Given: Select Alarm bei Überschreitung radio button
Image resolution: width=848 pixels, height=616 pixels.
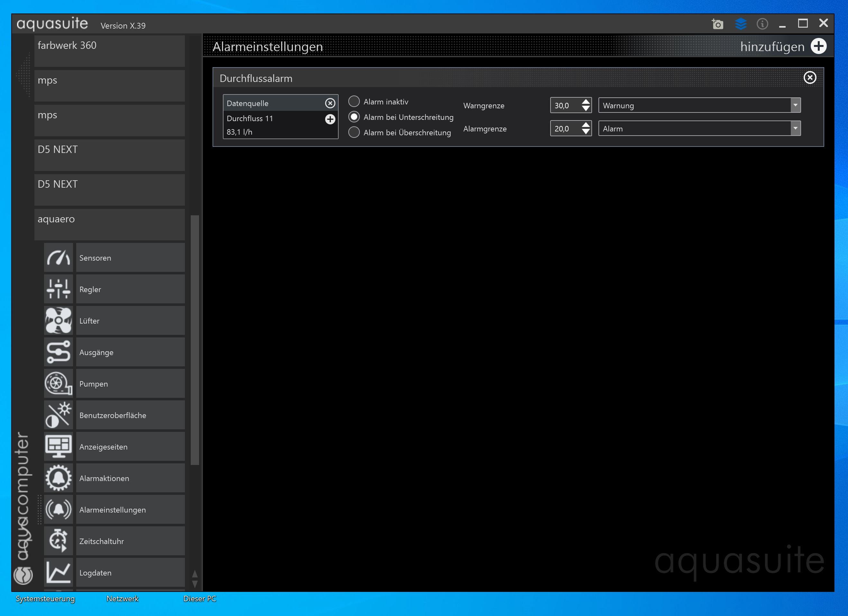Looking at the screenshot, I should tap(354, 132).
